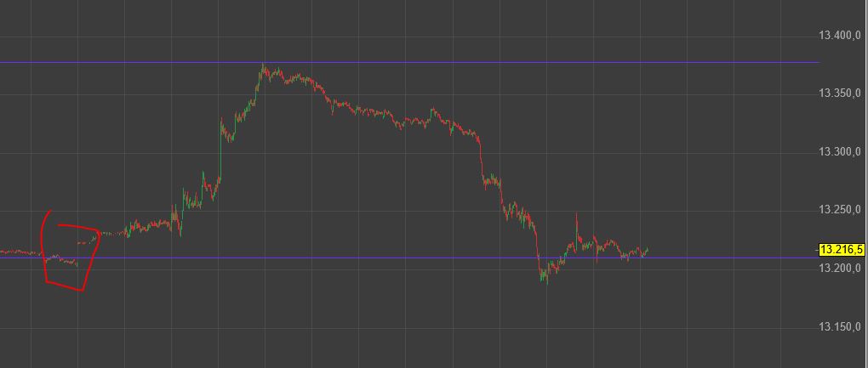Click the 13.350,0 price axis label
This screenshot has height=368, width=868.
point(840,93)
